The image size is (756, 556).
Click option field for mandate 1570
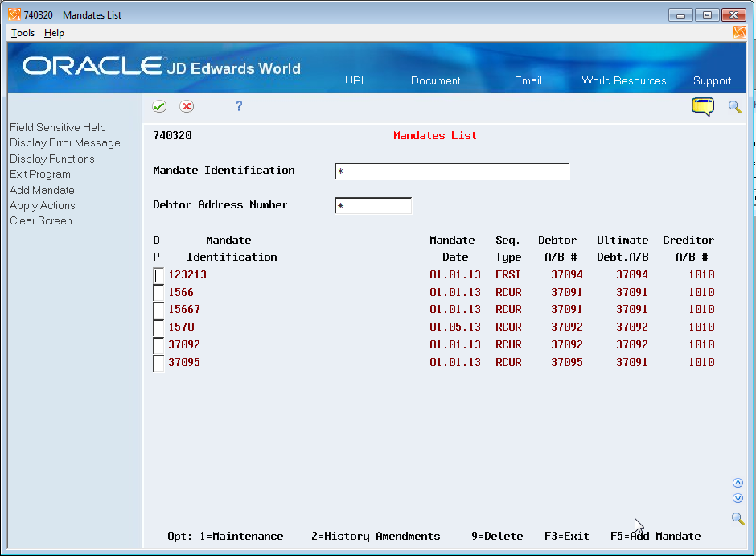158,327
